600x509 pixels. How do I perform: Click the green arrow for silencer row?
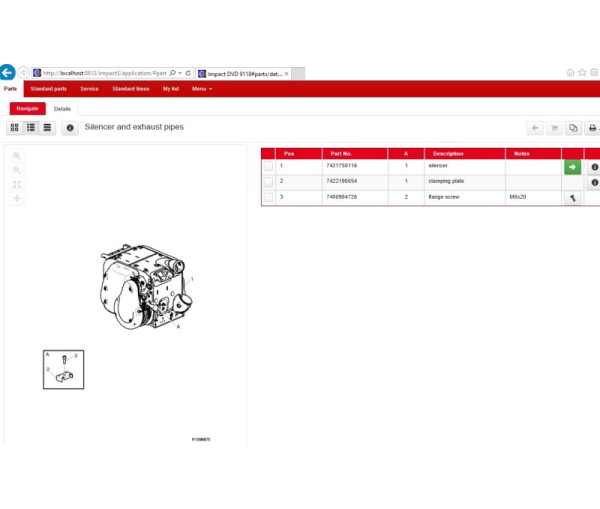coord(572,167)
